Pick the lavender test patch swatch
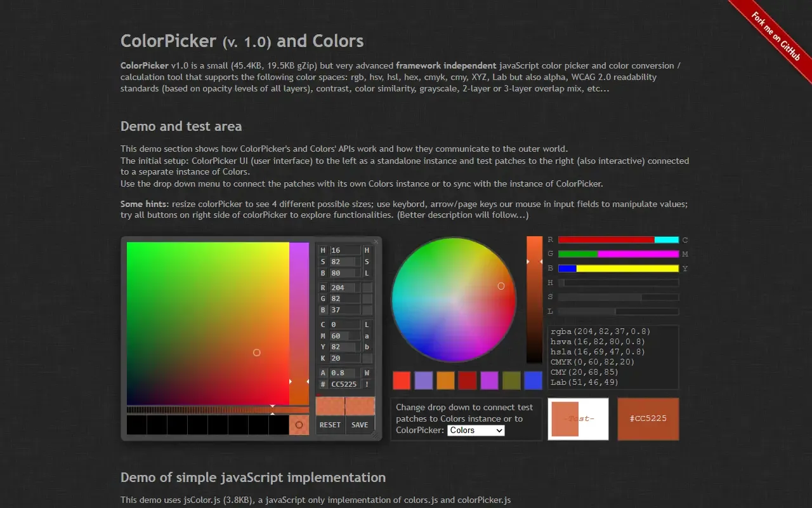812x508 pixels. click(x=424, y=380)
